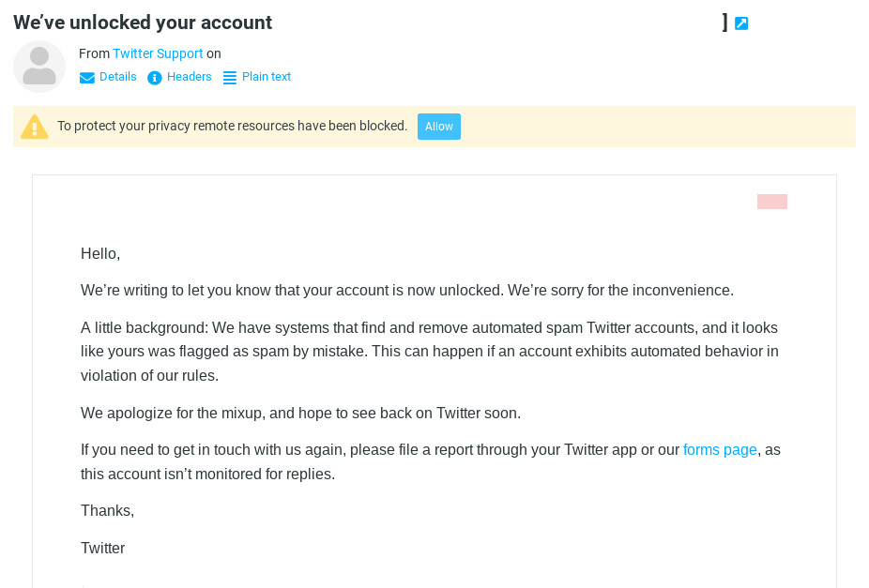The width and height of the screenshot is (869, 588).
Task: Click the lines icon beside Plain text
Action: coord(230,78)
